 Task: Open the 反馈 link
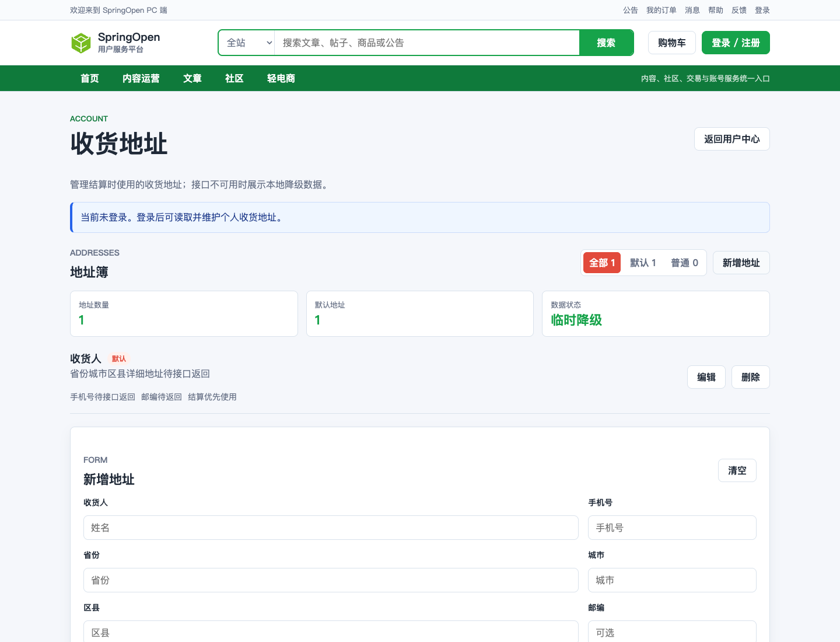tap(739, 10)
